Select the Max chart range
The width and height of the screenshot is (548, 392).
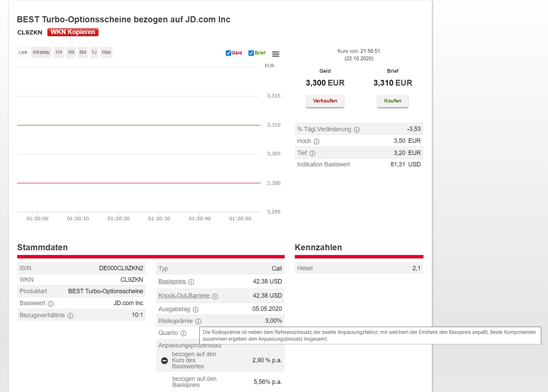click(106, 52)
